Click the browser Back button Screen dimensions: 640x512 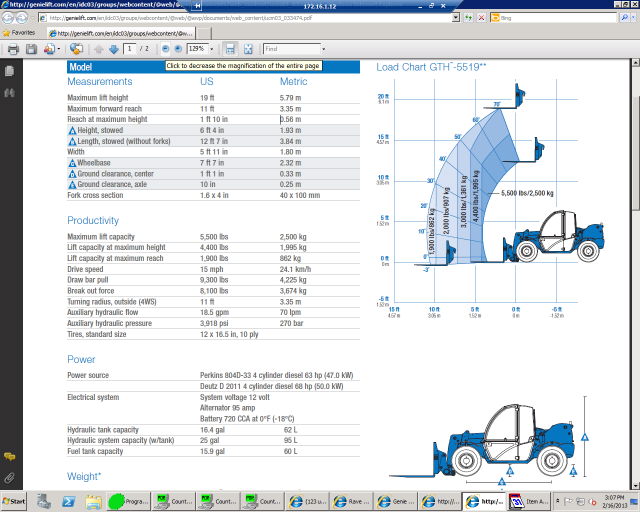[8, 18]
